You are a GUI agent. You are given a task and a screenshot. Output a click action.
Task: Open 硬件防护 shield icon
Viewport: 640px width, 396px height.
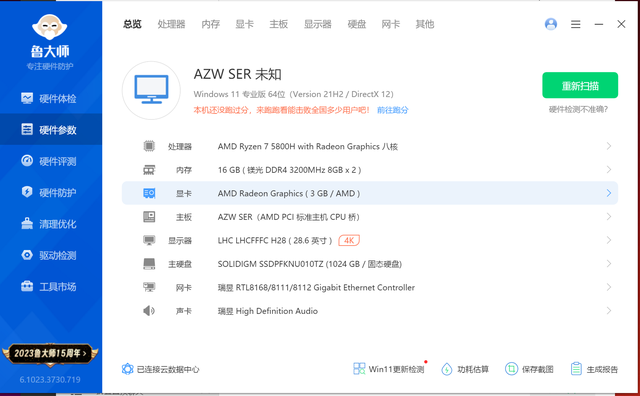[27, 192]
